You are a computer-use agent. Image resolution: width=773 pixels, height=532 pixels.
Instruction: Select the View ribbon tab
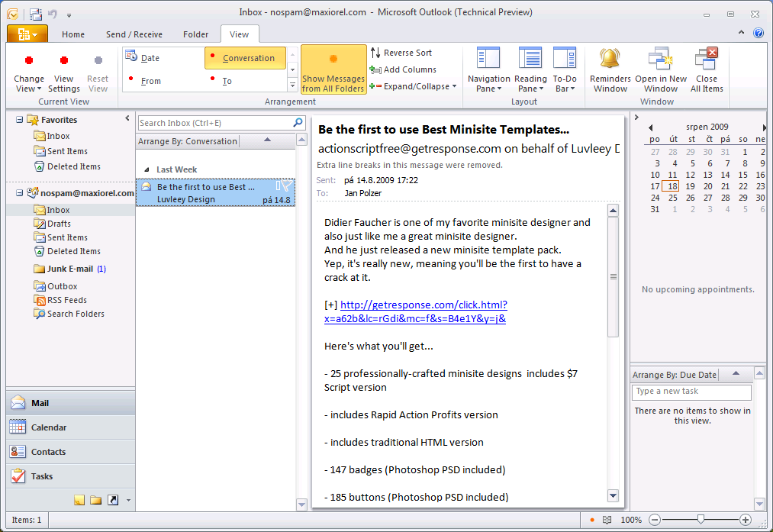[x=239, y=34]
